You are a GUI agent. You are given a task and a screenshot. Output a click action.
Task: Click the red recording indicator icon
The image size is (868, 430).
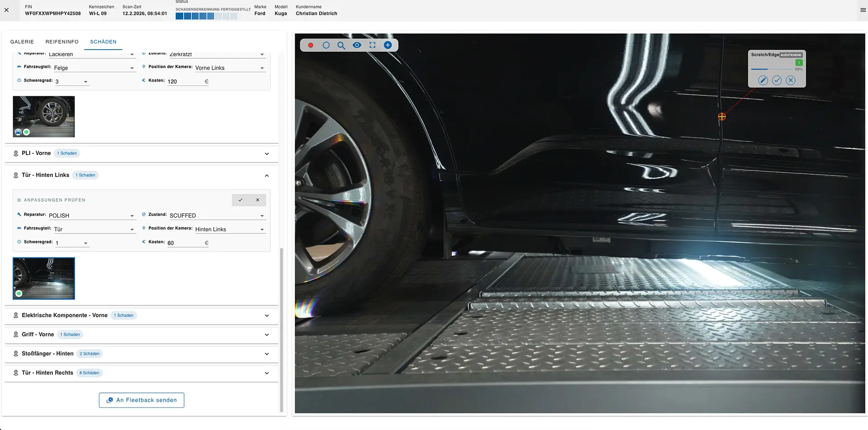(x=310, y=45)
